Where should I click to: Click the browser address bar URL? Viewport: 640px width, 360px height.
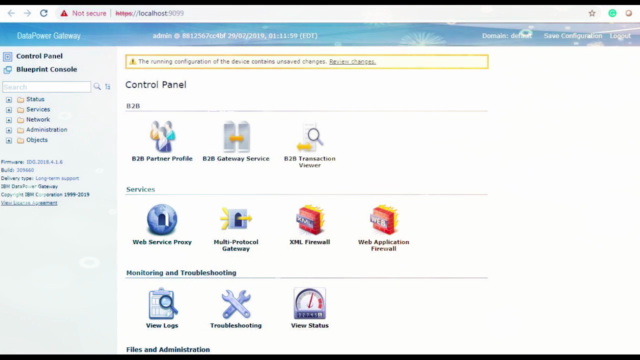(150, 13)
